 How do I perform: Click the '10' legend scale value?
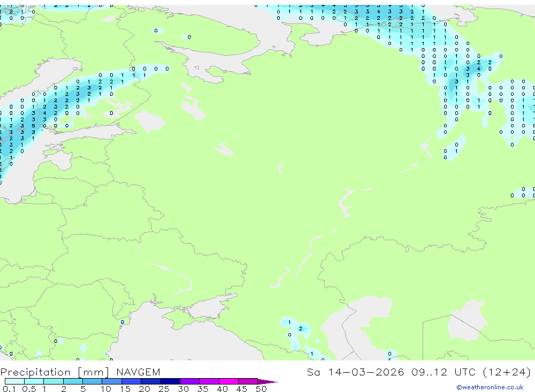pyautogui.click(x=106, y=389)
